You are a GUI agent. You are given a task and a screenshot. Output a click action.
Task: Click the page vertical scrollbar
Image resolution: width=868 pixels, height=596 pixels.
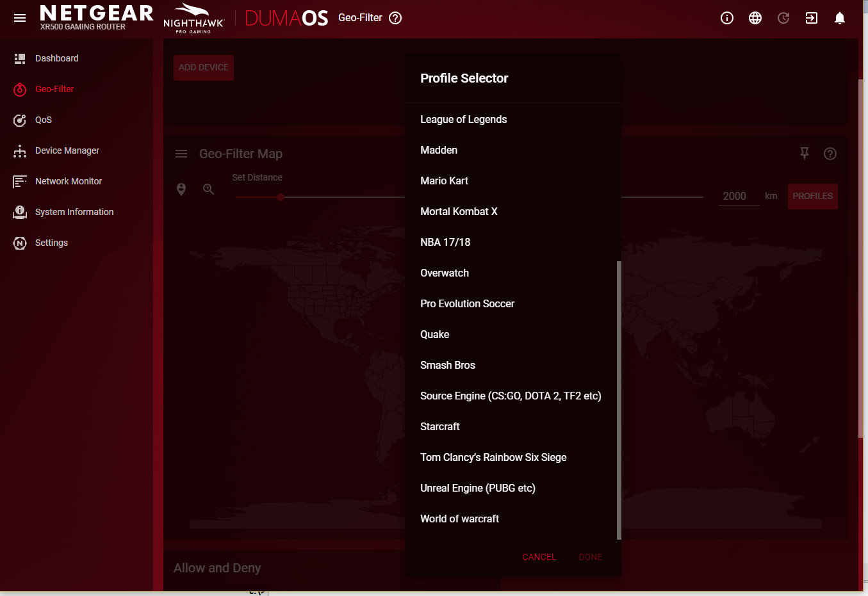[x=860, y=259]
